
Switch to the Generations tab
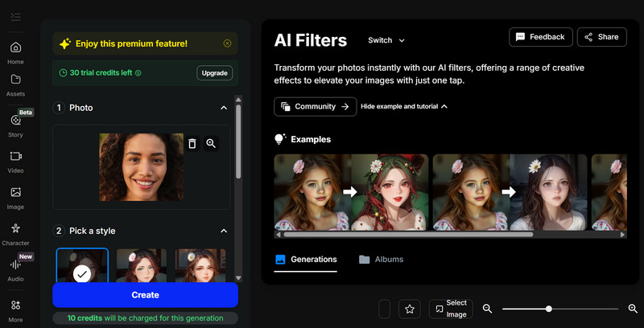[x=306, y=259]
